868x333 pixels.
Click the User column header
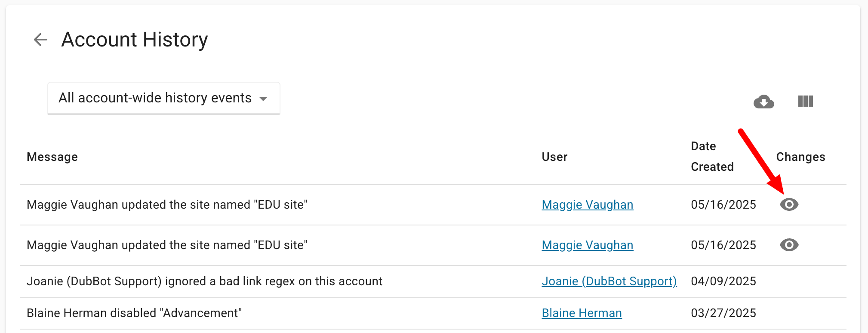pos(554,157)
